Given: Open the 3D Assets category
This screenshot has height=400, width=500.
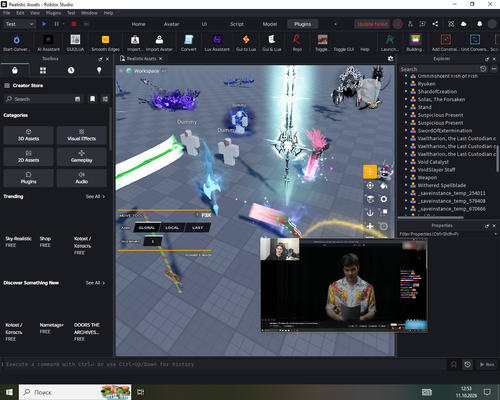Looking at the screenshot, I should click(28, 135).
